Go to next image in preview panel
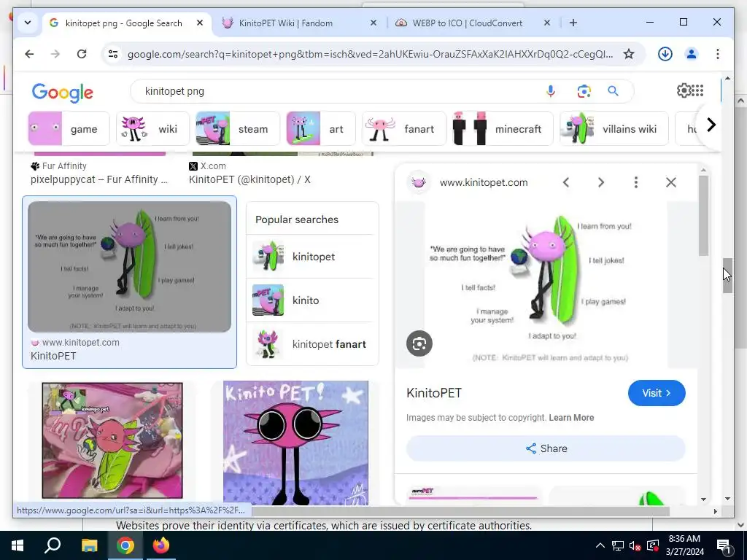The image size is (747, 560). 601,182
